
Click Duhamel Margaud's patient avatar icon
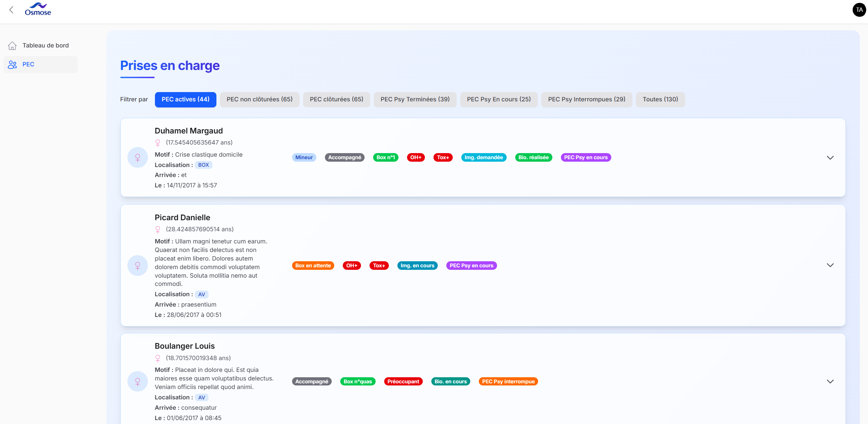tap(137, 157)
